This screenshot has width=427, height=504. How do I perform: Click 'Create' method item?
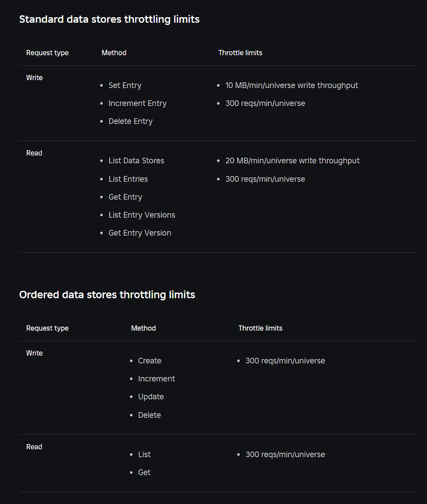coord(150,361)
